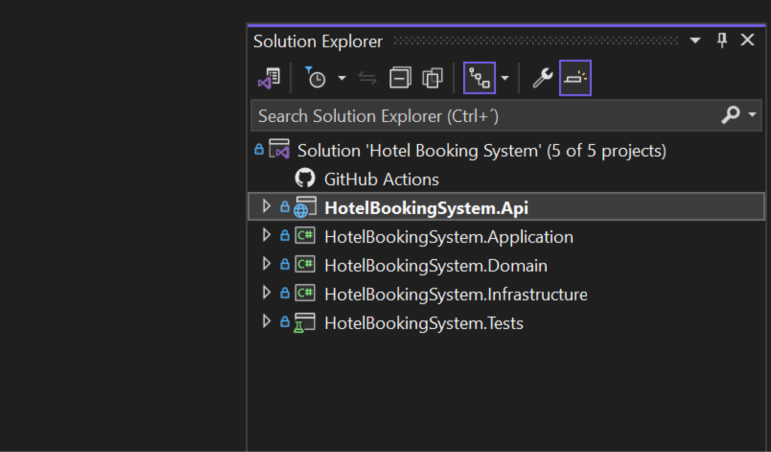Click the Search Solution Explorer input field
771x452 pixels.
[x=480, y=116]
